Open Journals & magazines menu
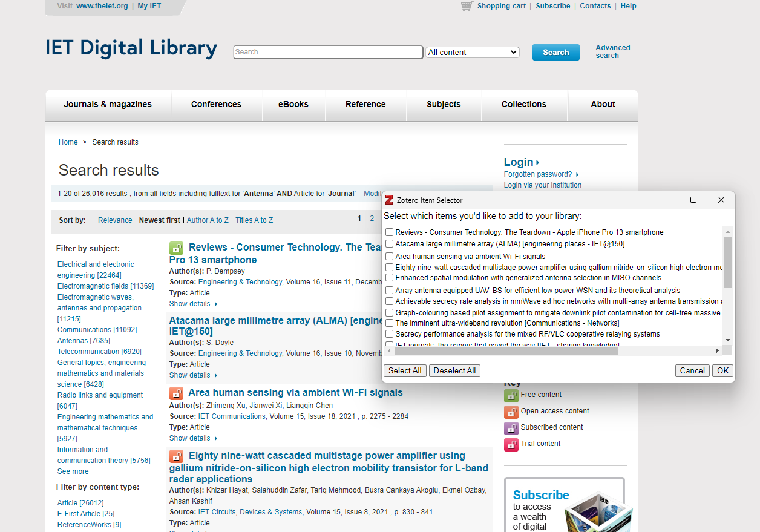The image size is (760, 532). 108,104
